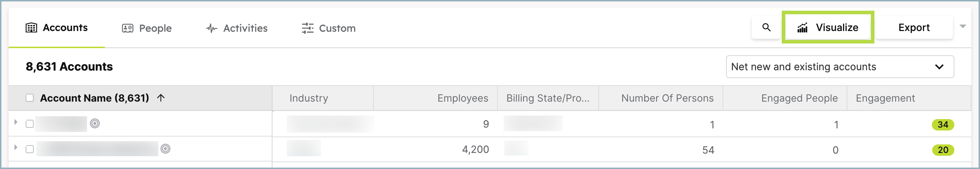Check the second account row checkbox
This screenshot has height=169, width=980.
point(30,149)
